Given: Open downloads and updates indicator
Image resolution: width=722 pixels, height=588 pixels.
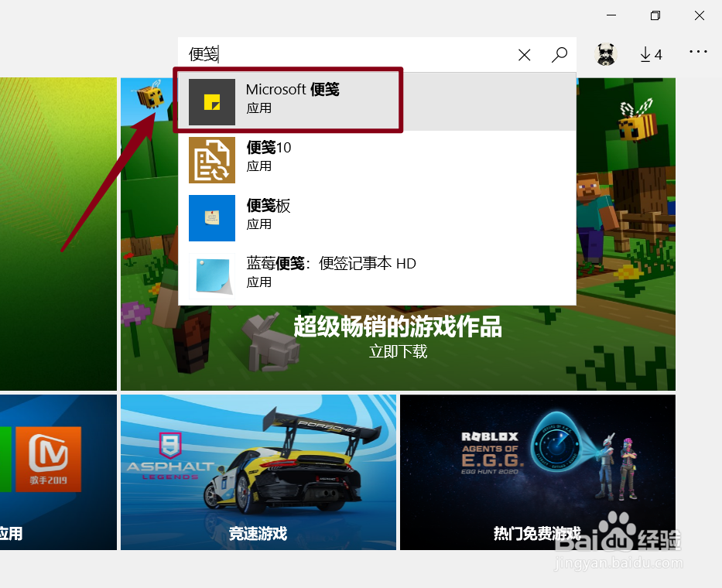Looking at the screenshot, I should point(651,54).
